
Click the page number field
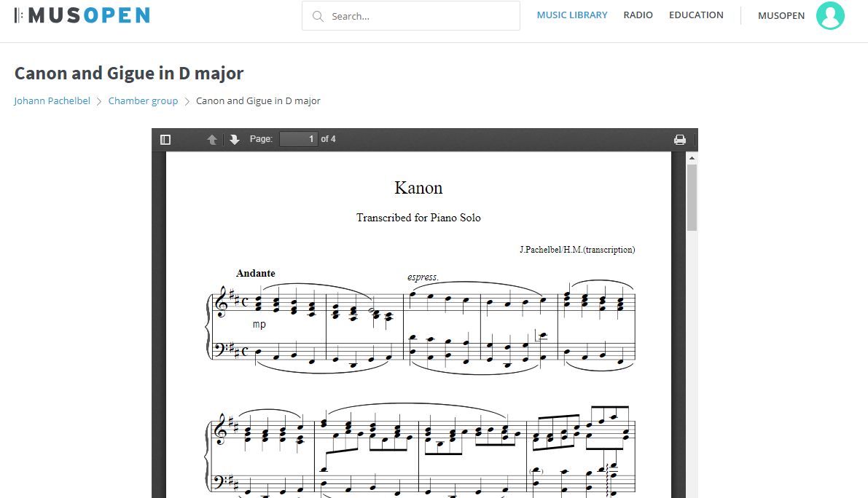click(298, 139)
